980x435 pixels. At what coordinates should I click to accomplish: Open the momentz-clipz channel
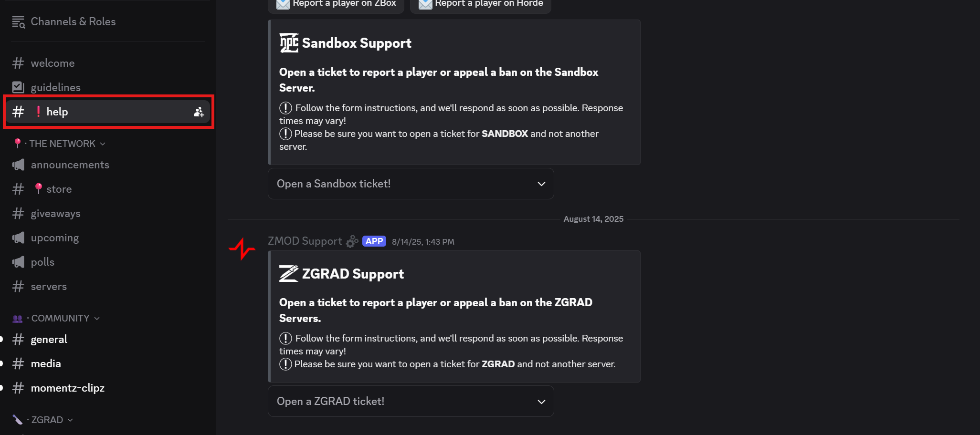67,388
